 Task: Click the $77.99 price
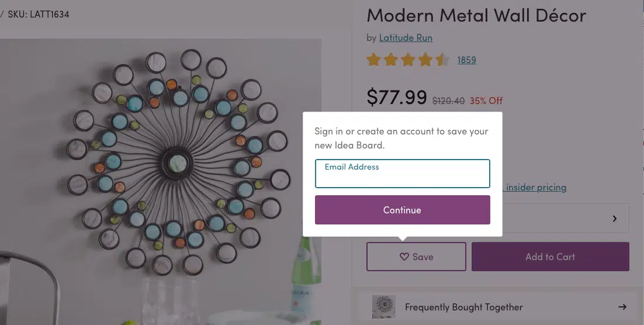coord(396,97)
